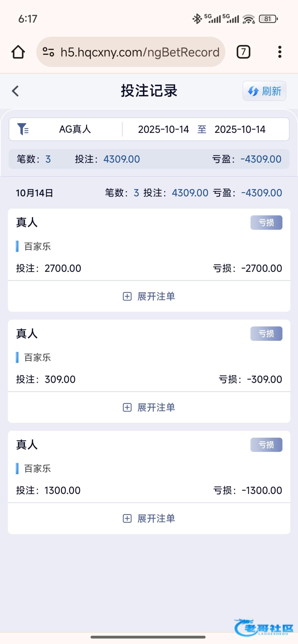Expand bet slip for the 1300.00 wager

point(156,519)
